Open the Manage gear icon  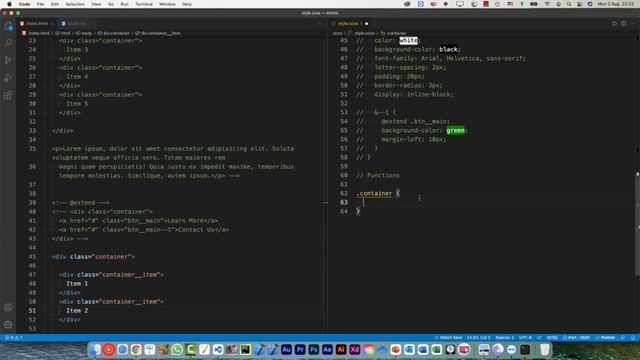(8, 324)
